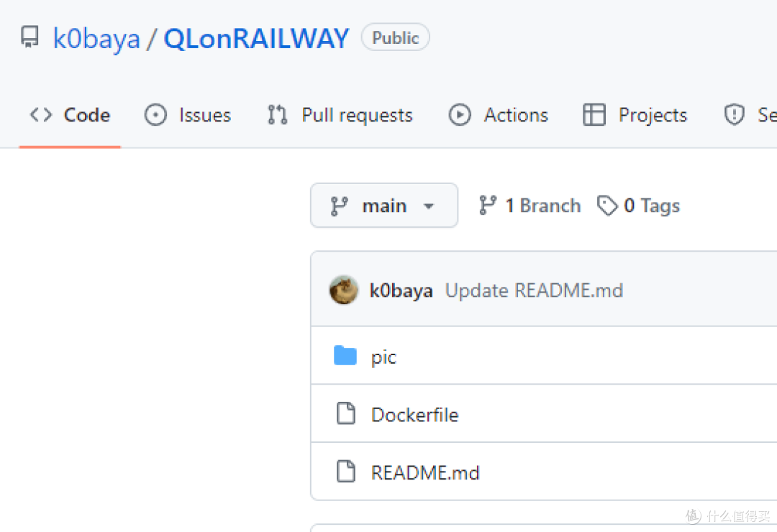The image size is (777, 532).
Task: Click the tag icon beside 0 Tags
Action: click(x=608, y=205)
